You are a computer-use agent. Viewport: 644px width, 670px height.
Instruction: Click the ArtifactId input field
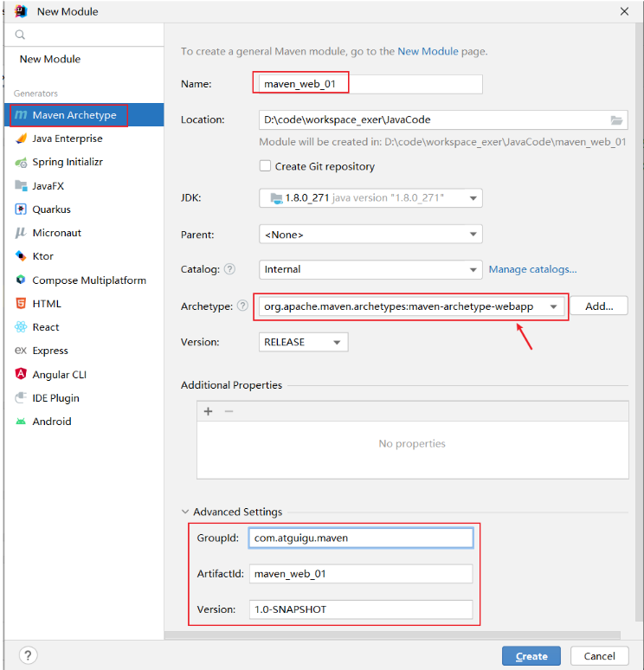361,573
